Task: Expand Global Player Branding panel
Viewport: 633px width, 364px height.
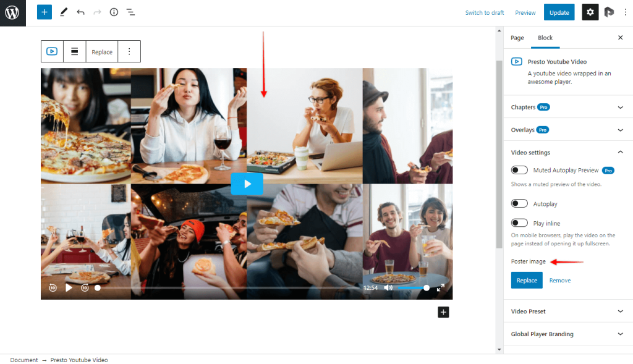Action: coord(568,334)
